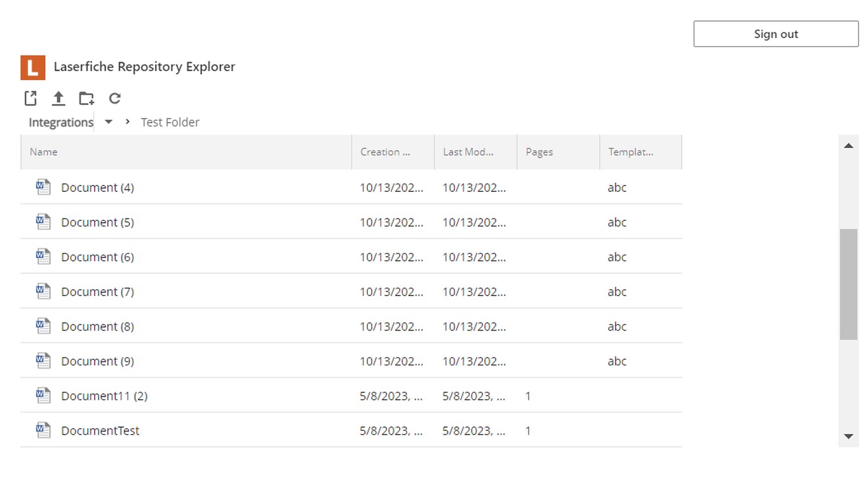Screen dimensions: 868x488
Task: Click the breadcrumb chevron before Test Folder
Action: (128, 122)
